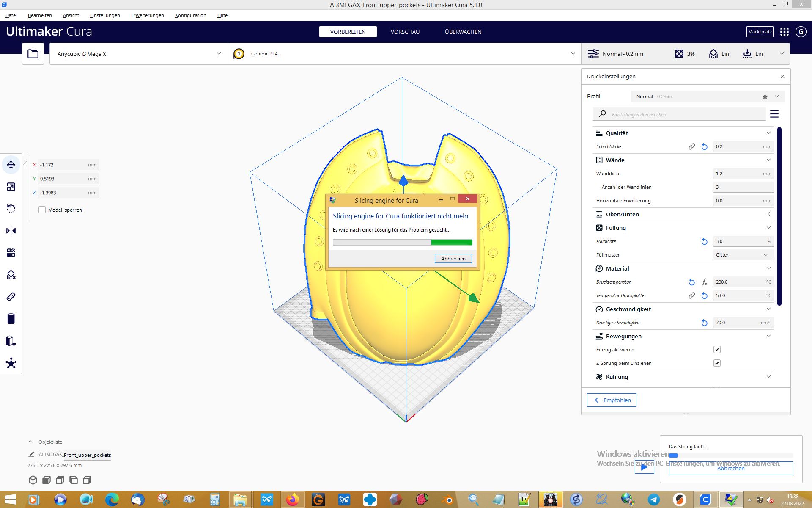The width and height of the screenshot is (812, 508).
Task: Open the Erweiterungen menu
Action: (147, 15)
